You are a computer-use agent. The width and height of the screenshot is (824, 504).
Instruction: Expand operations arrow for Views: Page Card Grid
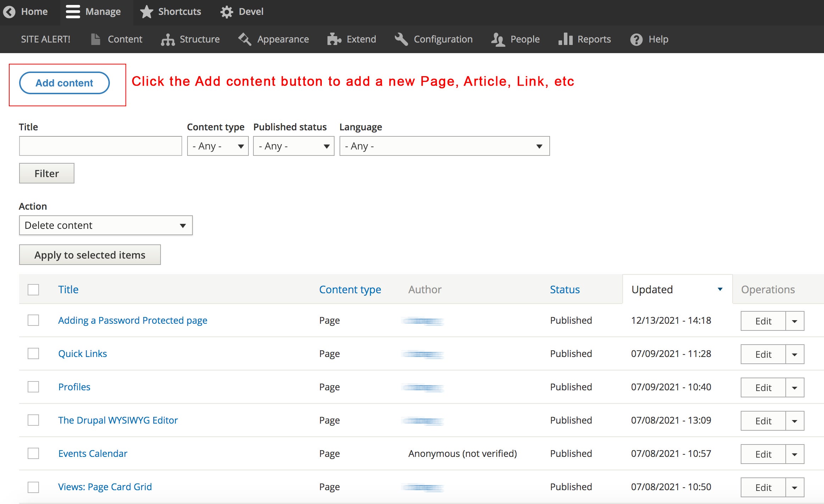[795, 488]
